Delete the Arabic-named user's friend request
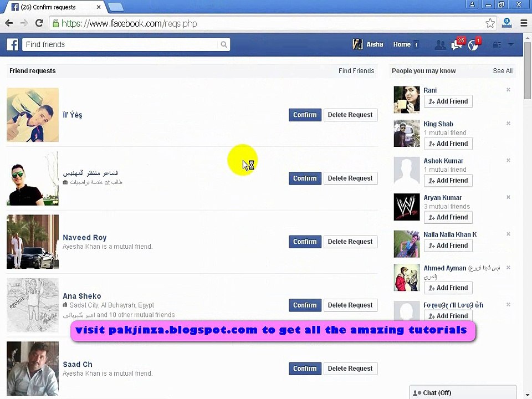This screenshot has height=399, width=532. click(x=350, y=178)
